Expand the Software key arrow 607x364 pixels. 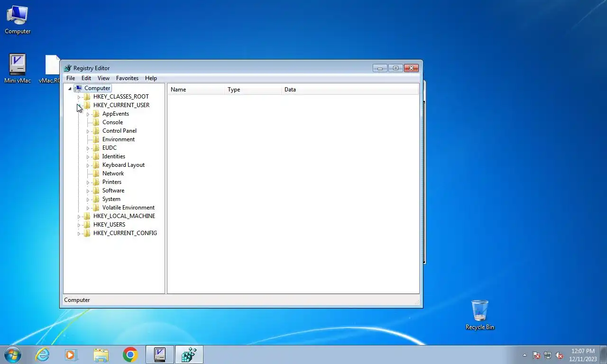tap(88, 191)
